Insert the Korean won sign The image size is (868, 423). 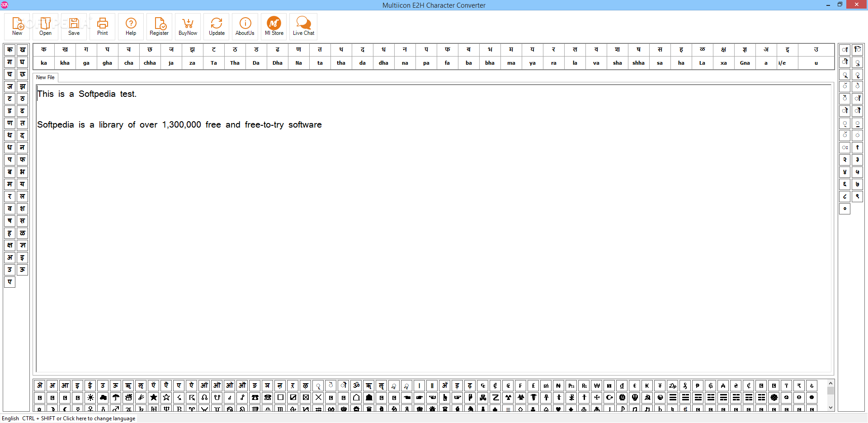click(597, 385)
